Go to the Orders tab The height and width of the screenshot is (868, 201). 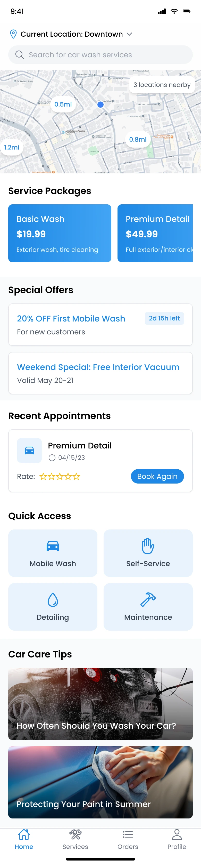pyautogui.click(x=128, y=839)
